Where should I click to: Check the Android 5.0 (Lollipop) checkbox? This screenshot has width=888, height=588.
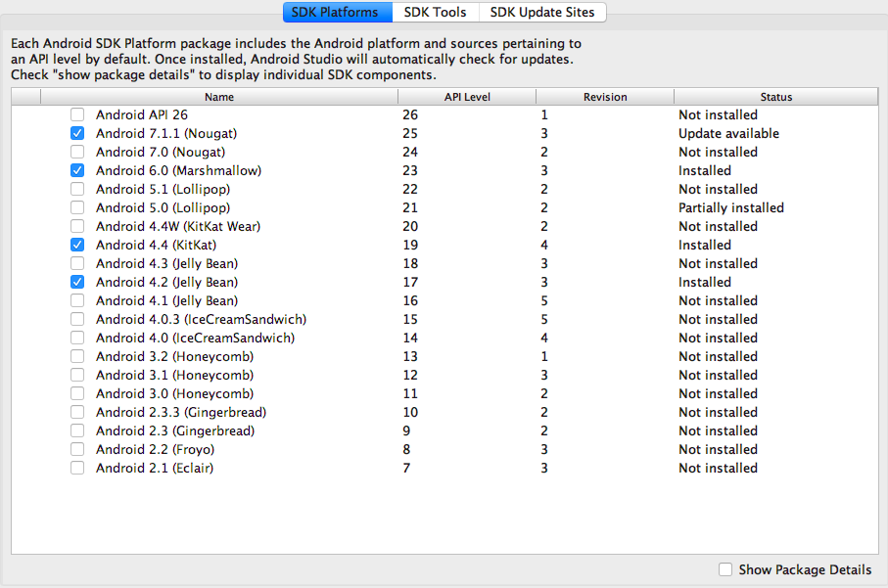[x=77, y=207]
